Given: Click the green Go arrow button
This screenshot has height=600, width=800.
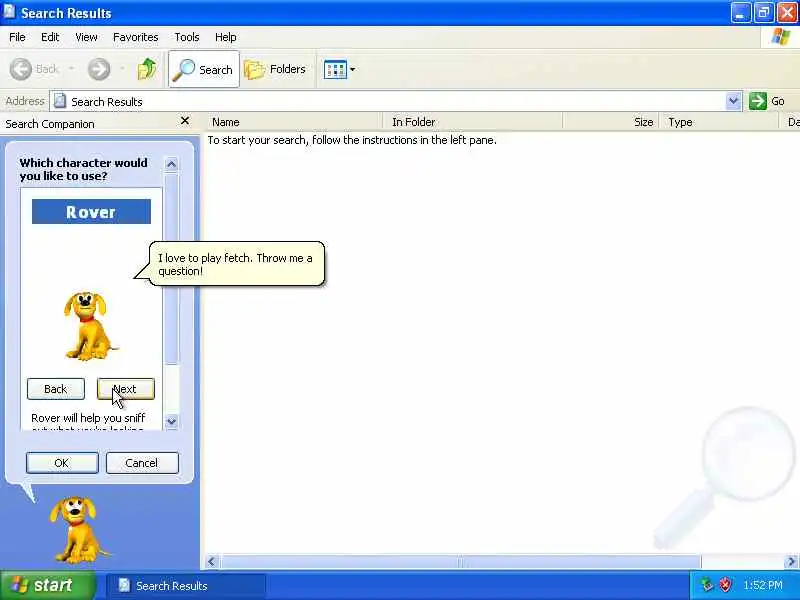Looking at the screenshot, I should [758, 101].
